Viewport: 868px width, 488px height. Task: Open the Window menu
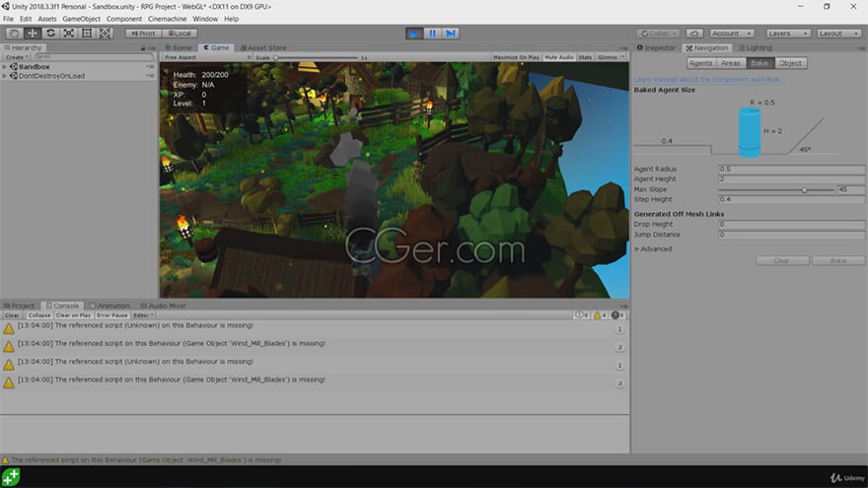pos(205,19)
